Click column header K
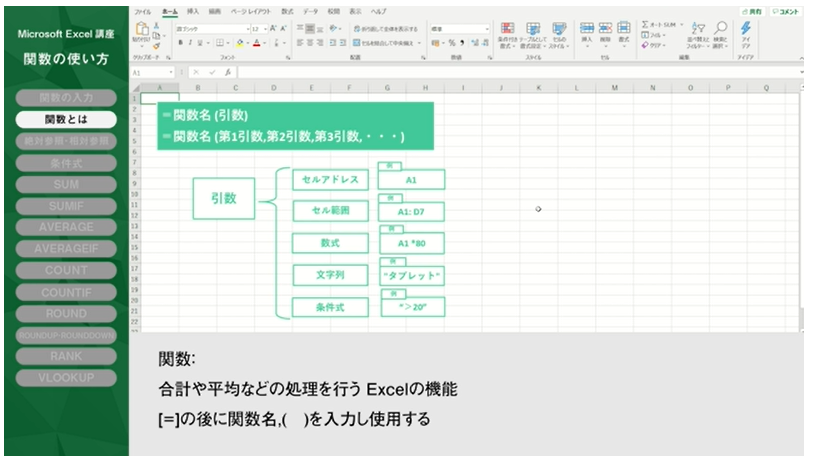815x464 pixels. pyautogui.click(x=538, y=88)
